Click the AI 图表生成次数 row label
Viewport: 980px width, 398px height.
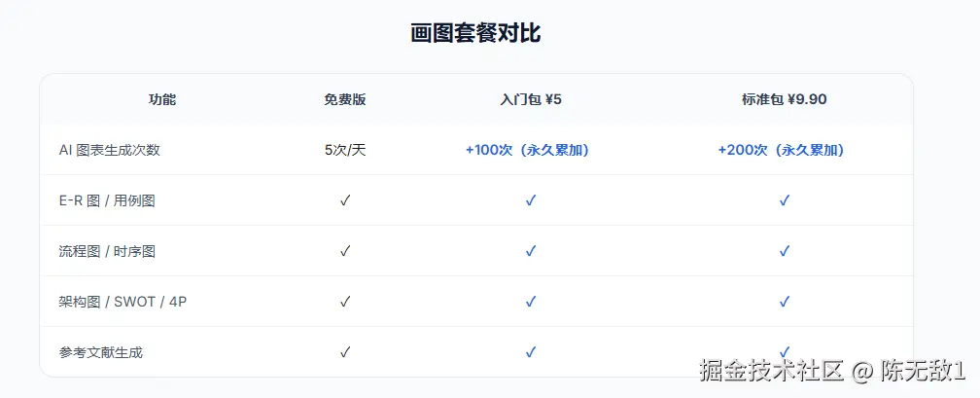109,150
